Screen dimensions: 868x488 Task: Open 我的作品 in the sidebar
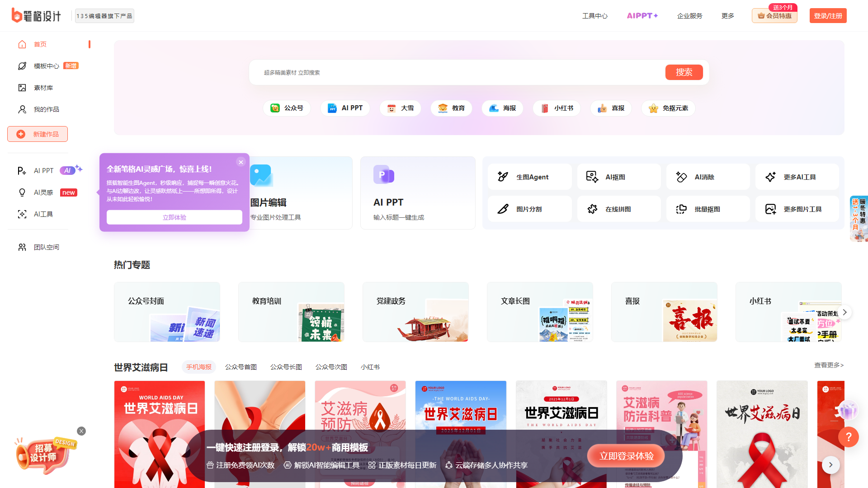click(x=46, y=109)
